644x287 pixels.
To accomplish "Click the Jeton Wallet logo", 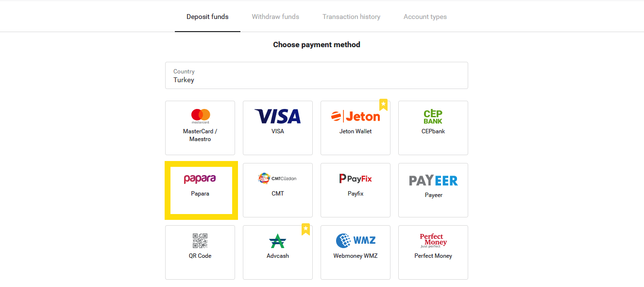I will 356,116.
